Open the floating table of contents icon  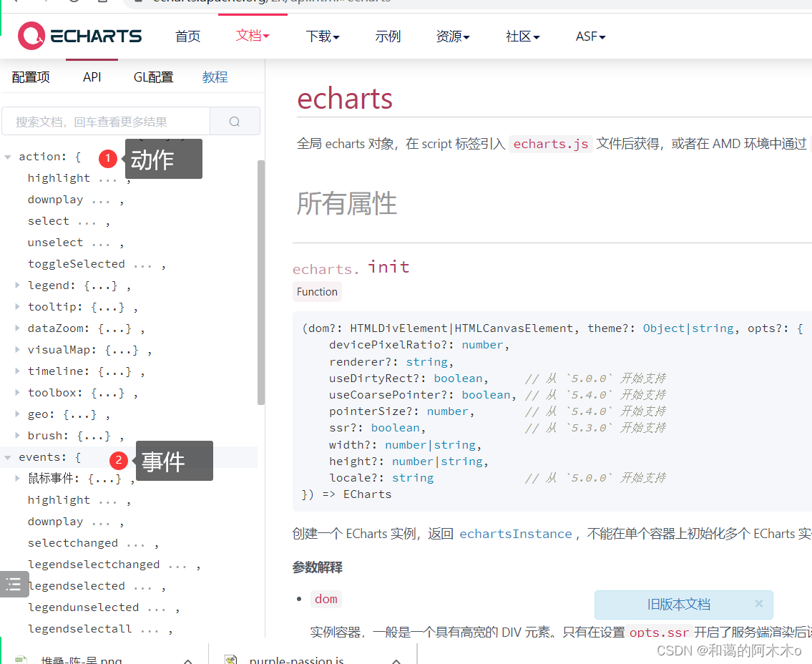click(x=14, y=585)
